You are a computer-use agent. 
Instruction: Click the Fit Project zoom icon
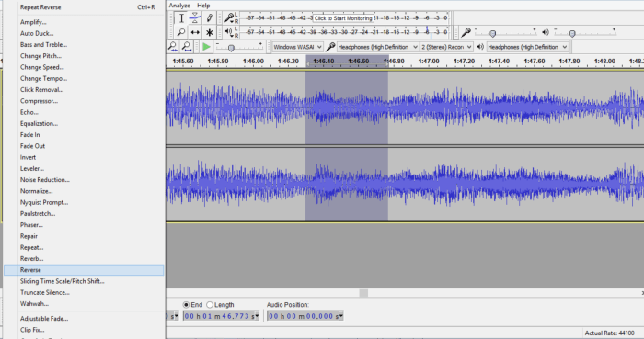point(187,47)
